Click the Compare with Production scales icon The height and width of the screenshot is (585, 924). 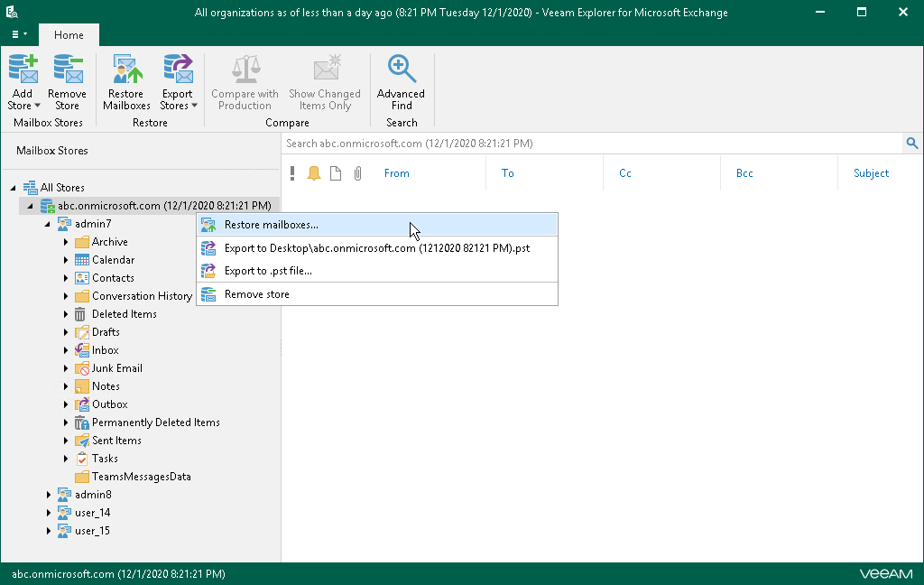[x=245, y=69]
